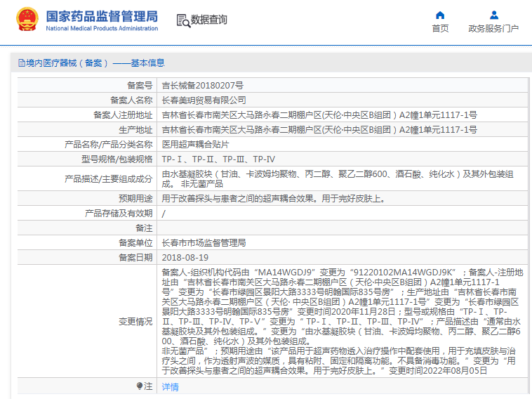Click the NMPA national emblem logo
The width and height of the screenshot is (532, 399).
[27, 20]
